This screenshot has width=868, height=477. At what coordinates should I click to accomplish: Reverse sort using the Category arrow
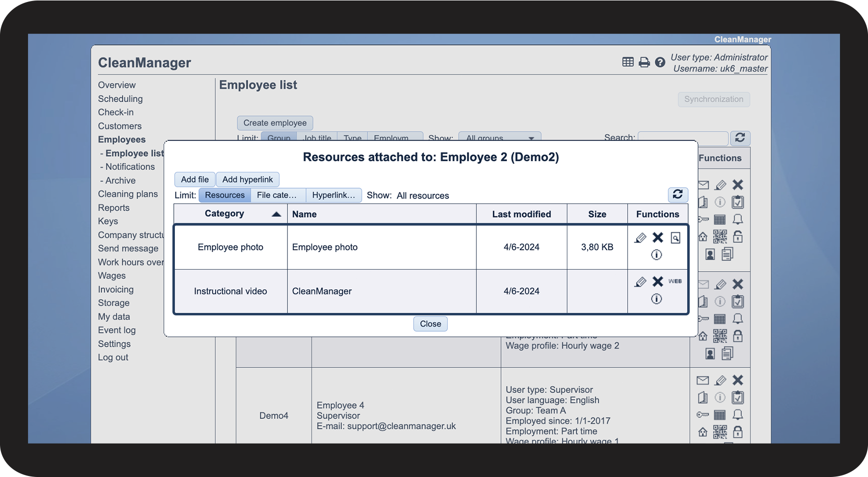click(276, 214)
